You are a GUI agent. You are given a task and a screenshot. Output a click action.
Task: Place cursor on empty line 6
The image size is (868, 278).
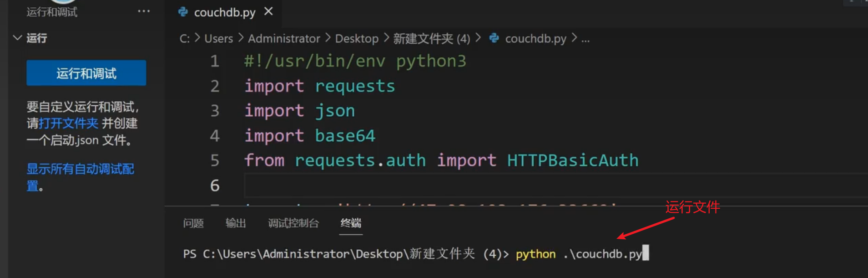click(x=555, y=185)
